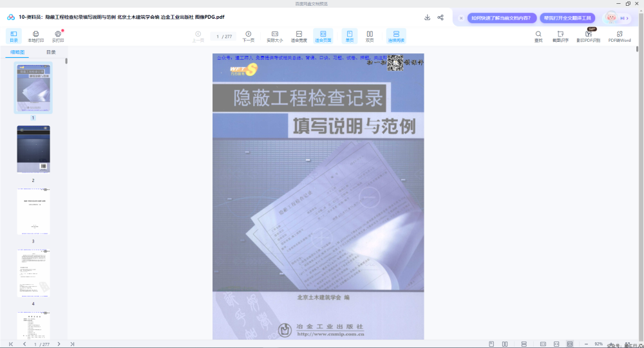Open 查找 search tool
Screen dimensions: 644x348
coord(538,36)
